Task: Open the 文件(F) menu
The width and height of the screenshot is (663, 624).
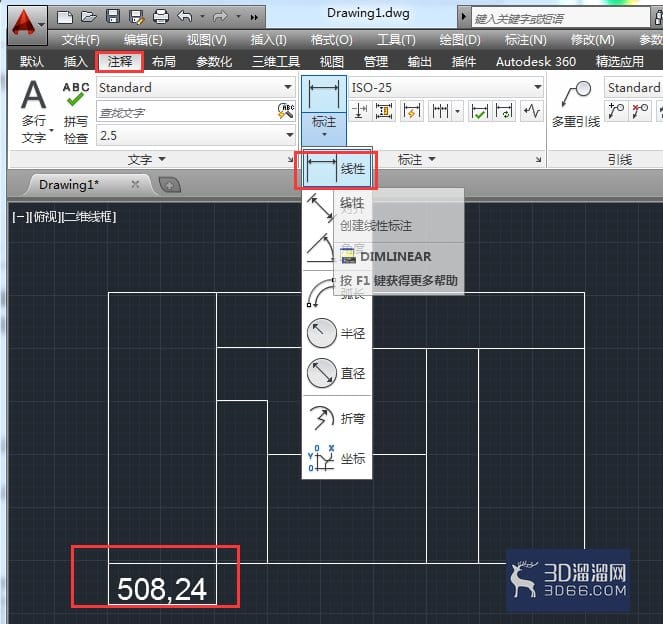Action: (80, 40)
